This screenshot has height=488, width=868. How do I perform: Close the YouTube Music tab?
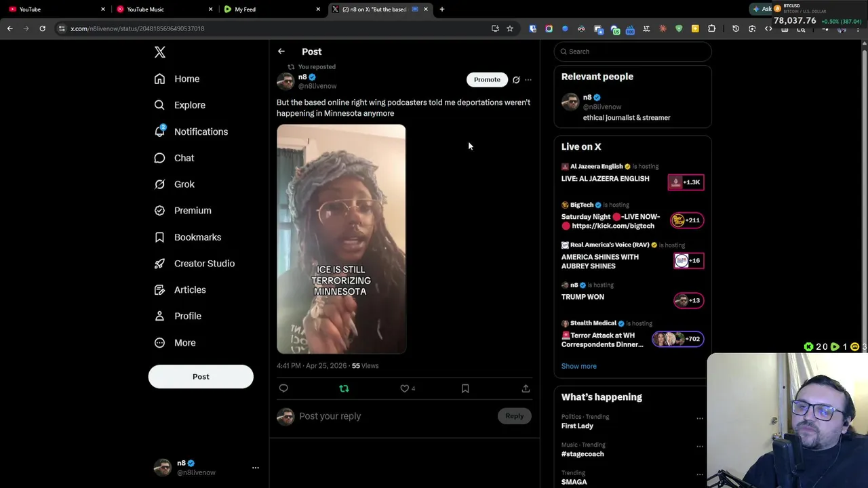(x=210, y=9)
